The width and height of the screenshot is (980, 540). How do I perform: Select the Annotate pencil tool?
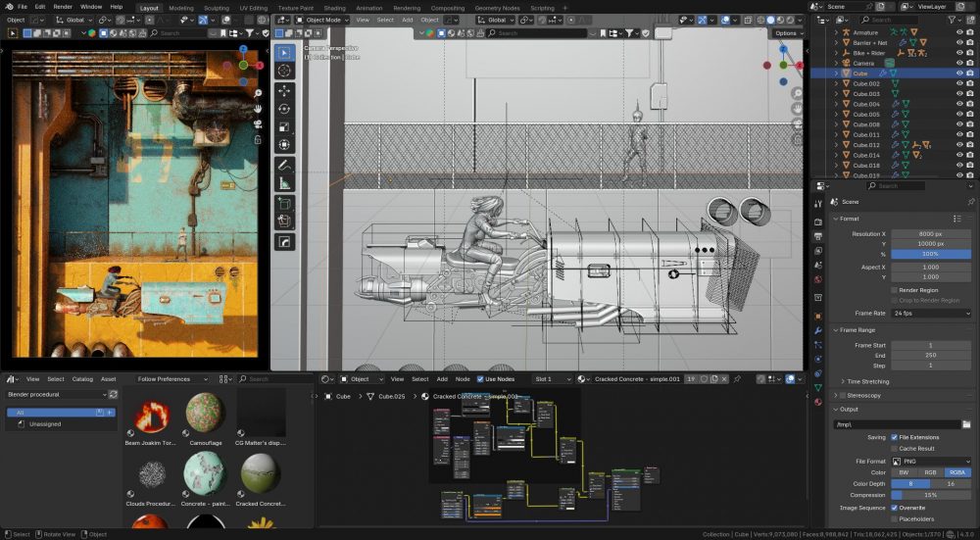[284, 166]
